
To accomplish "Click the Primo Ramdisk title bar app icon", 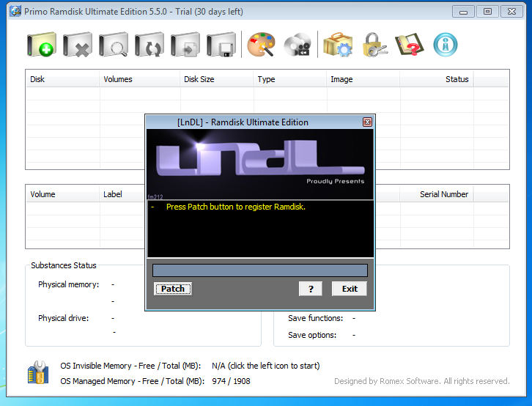I will [x=15, y=11].
